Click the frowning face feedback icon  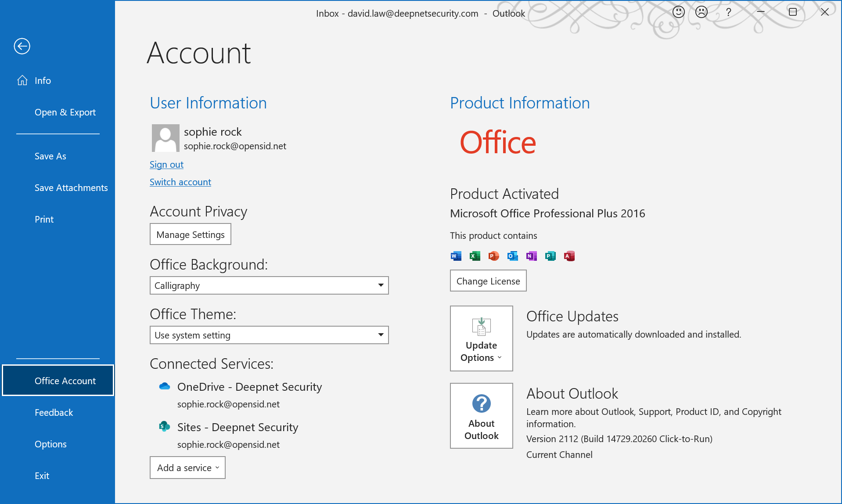(701, 12)
